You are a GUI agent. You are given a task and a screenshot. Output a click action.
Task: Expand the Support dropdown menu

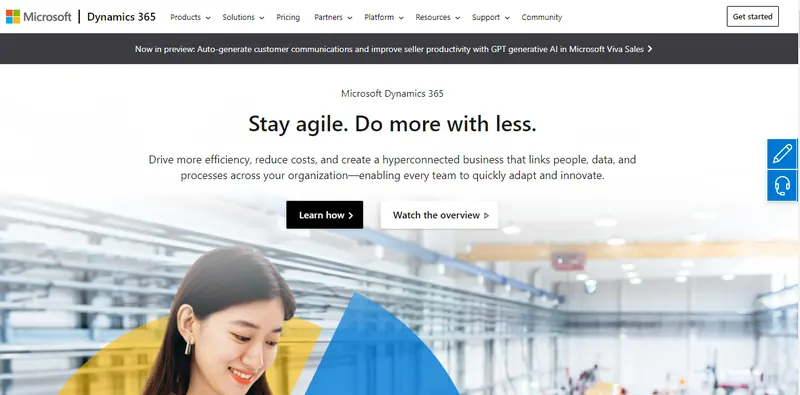click(x=491, y=17)
